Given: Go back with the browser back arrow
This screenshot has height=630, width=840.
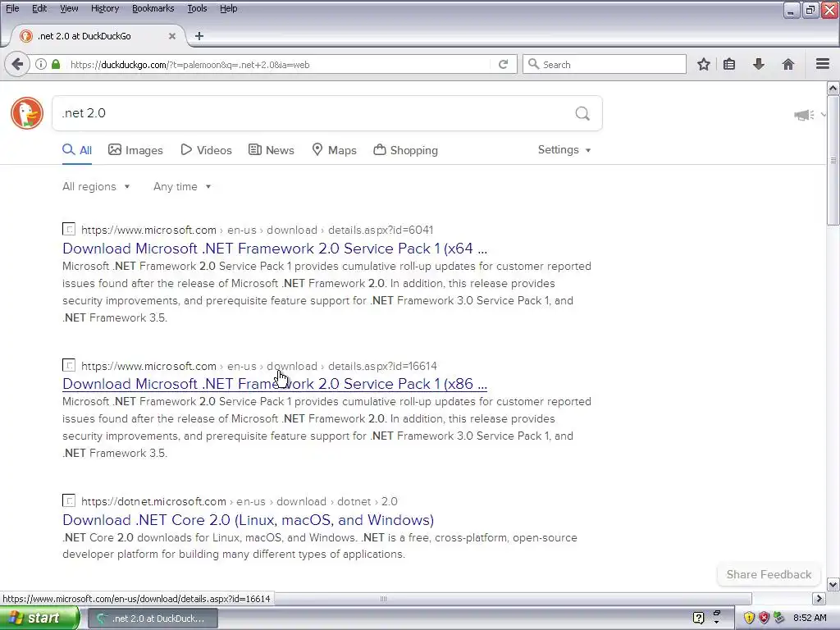Looking at the screenshot, I should tap(17, 64).
